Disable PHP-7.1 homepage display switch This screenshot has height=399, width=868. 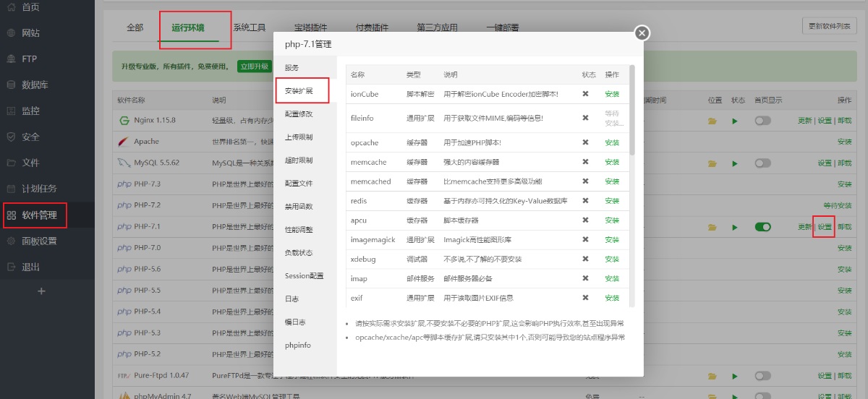click(x=762, y=227)
